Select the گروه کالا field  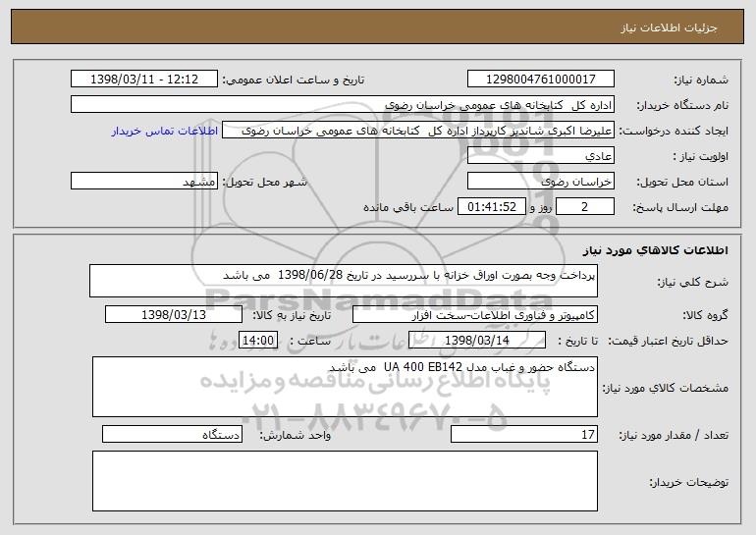(475, 315)
